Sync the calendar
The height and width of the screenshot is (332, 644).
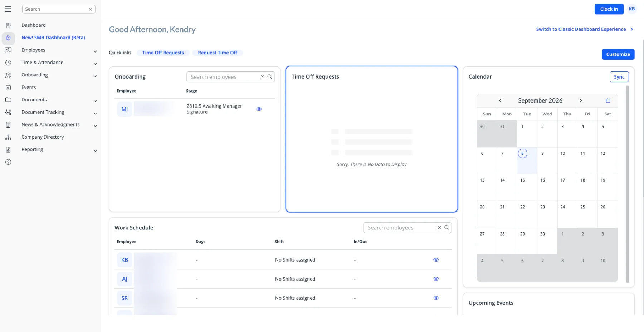pos(619,77)
